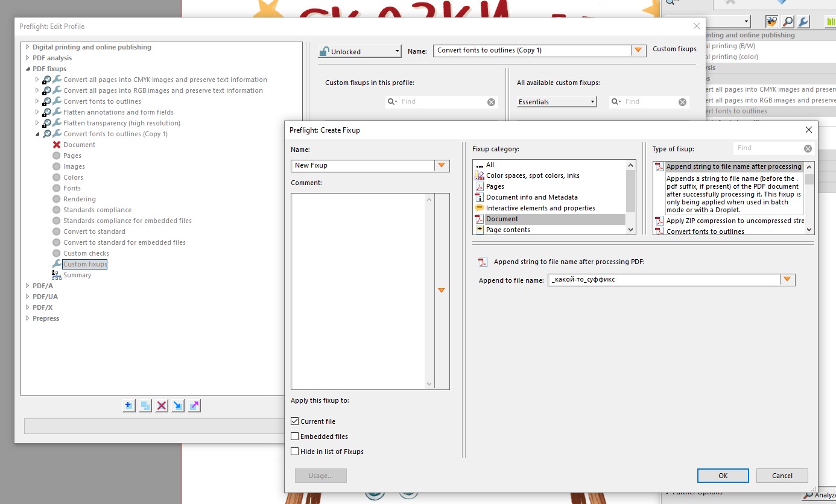Uncheck the Current file checkbox
The height and width of the screenshot is (504, 836).
point(295,421)
